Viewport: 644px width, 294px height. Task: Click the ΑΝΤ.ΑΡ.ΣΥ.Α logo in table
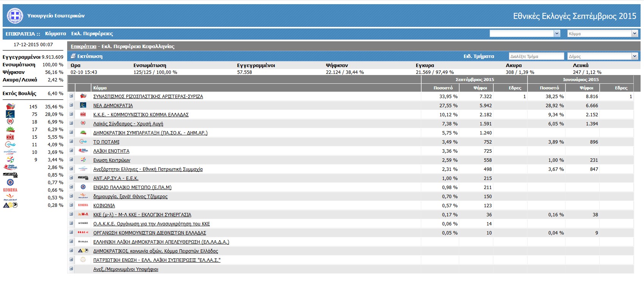pyautogui.click(x=83, y=178)
